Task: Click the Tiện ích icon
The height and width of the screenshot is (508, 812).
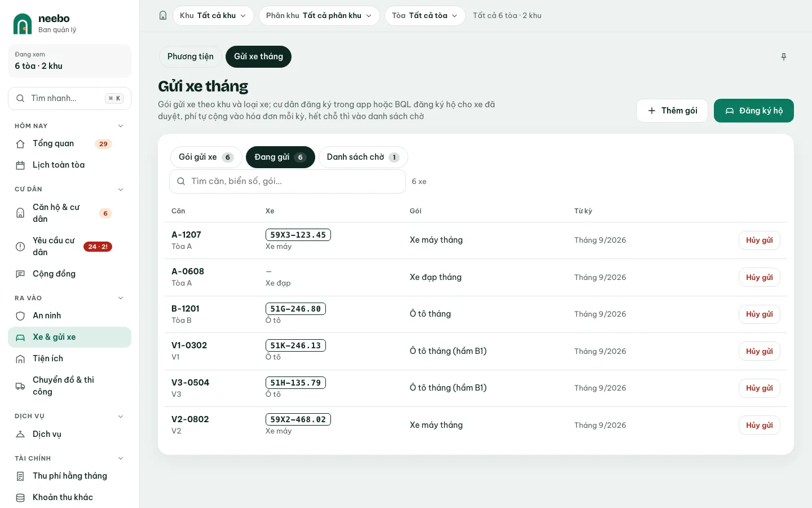Action: [x=20, y=359]
